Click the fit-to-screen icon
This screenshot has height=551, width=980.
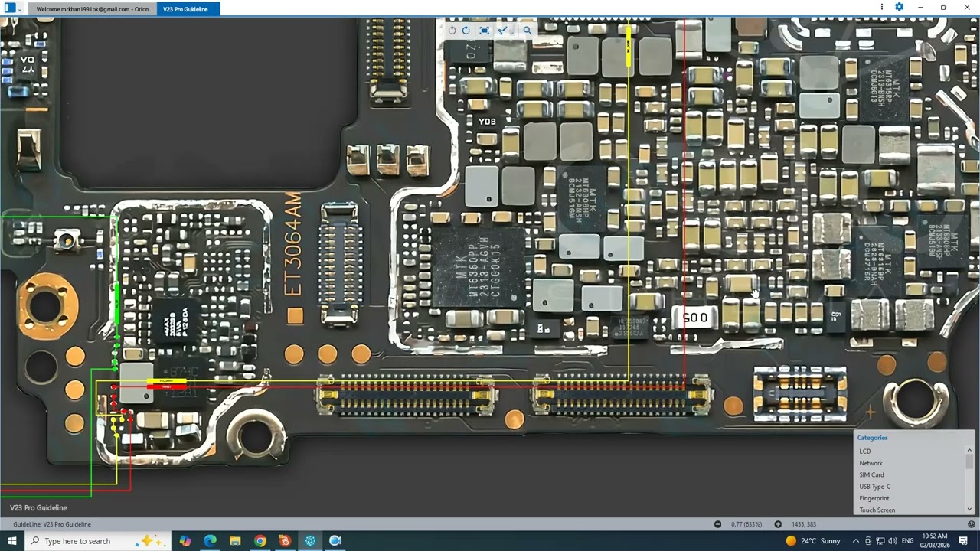pyautogui.click(x=484, y=31)
